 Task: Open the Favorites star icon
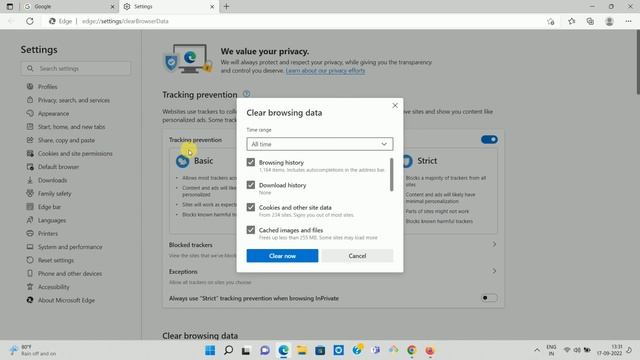[571, 21]
